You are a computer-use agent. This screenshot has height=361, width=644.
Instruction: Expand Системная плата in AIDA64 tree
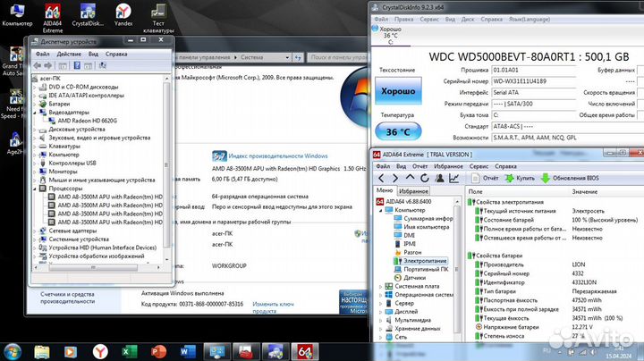pos(381,286)
